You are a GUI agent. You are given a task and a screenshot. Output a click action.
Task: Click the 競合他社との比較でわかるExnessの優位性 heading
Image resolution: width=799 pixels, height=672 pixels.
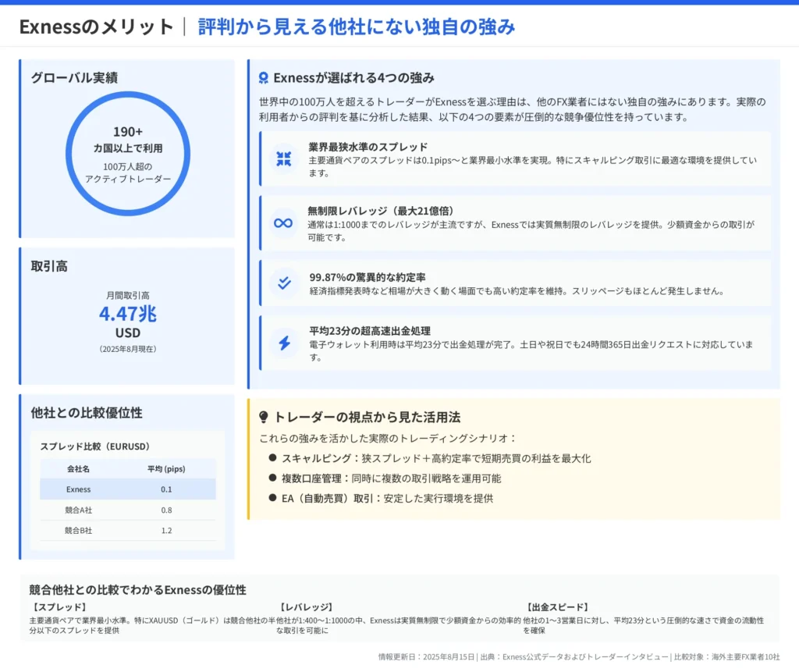[x=137, y=590]
